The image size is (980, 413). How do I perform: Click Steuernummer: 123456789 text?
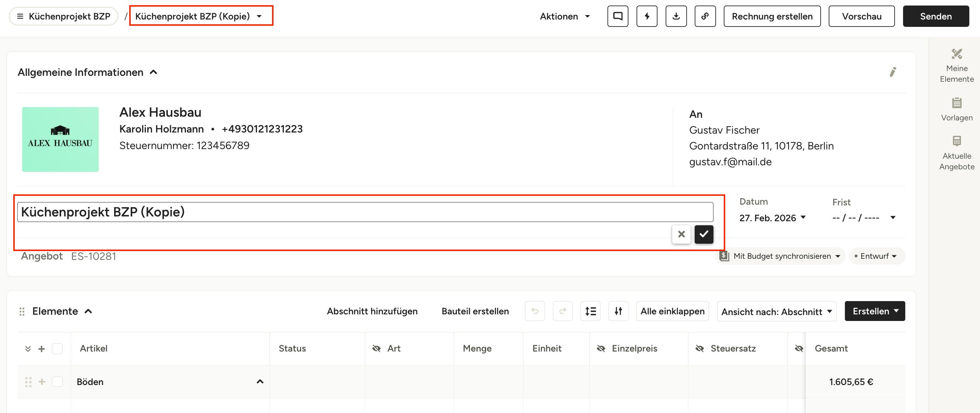[184, 145]
